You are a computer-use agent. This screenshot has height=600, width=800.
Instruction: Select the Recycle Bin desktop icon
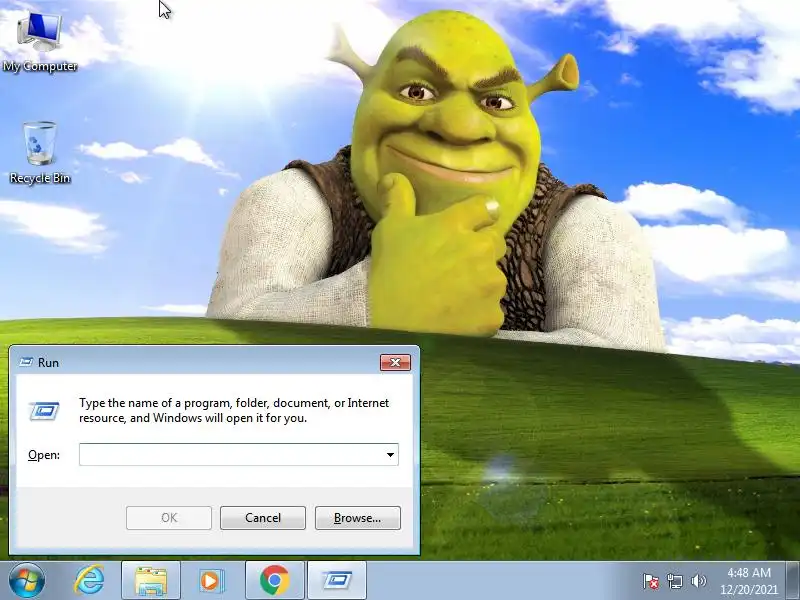click(40, 153)
